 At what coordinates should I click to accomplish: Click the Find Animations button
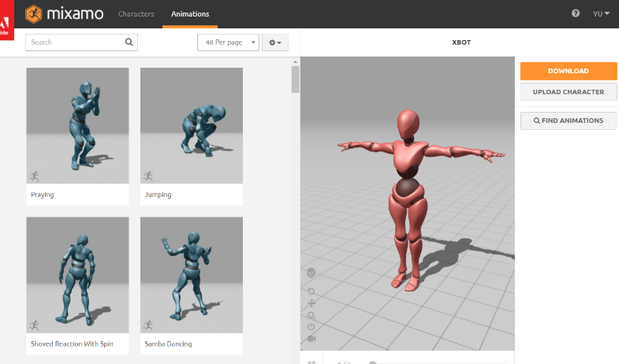coord(568,121)
